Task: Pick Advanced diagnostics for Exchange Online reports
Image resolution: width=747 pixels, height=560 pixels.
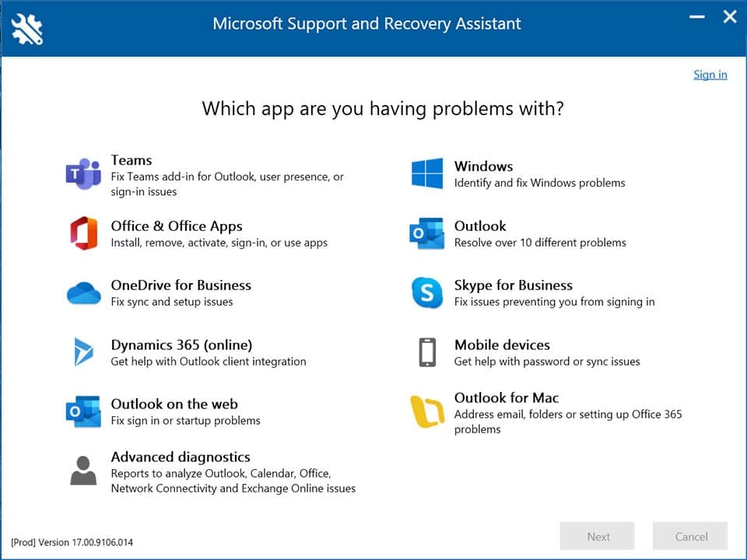Action: click(180, 457)
